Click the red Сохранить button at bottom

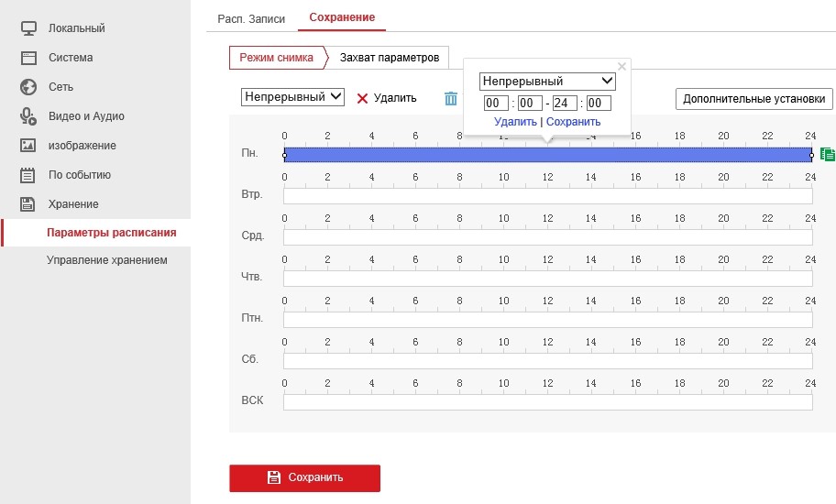point(304,477)
